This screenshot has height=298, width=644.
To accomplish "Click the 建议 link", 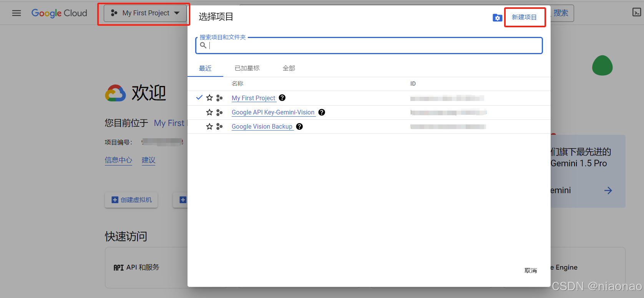I will click(149, 160).
